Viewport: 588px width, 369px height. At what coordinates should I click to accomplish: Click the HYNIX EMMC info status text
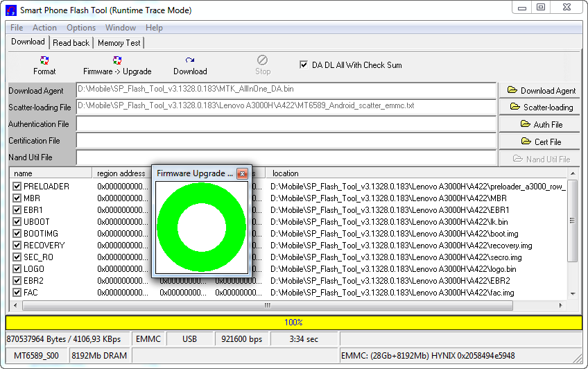428,356
